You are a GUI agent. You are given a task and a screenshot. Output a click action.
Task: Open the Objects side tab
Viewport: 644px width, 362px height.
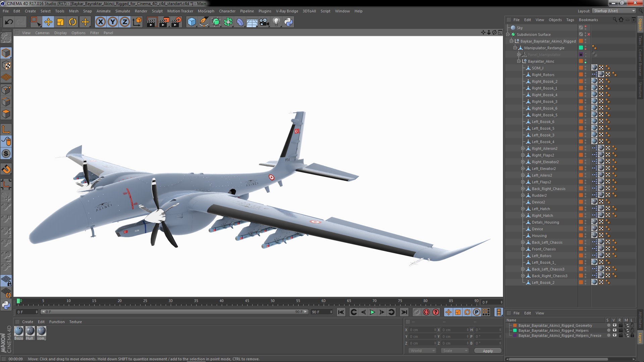(x=640, y=24)
